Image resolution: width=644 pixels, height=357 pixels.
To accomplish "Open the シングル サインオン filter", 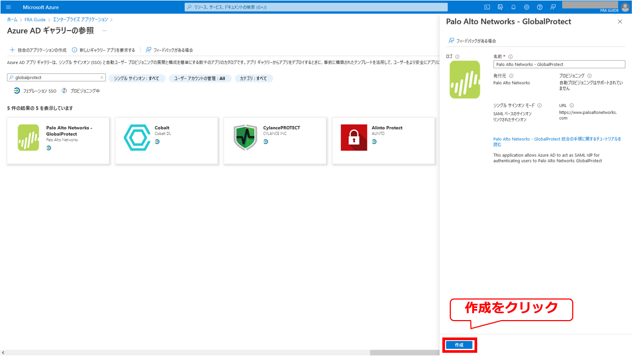I will coord(137,78).
